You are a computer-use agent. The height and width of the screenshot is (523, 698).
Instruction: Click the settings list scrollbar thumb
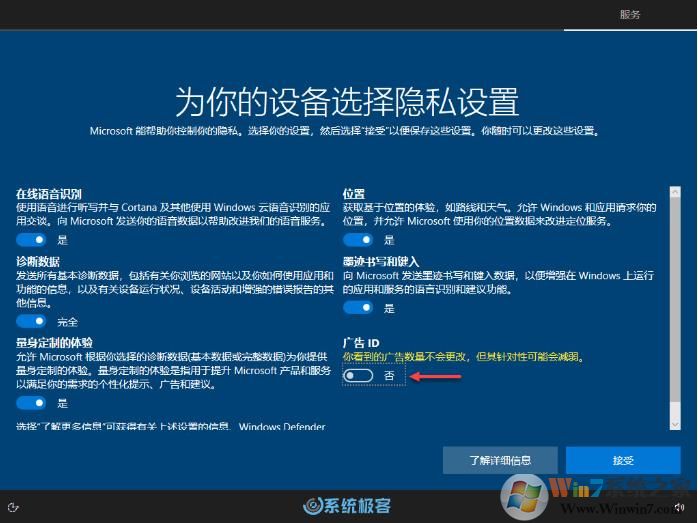tap(675, 299)
